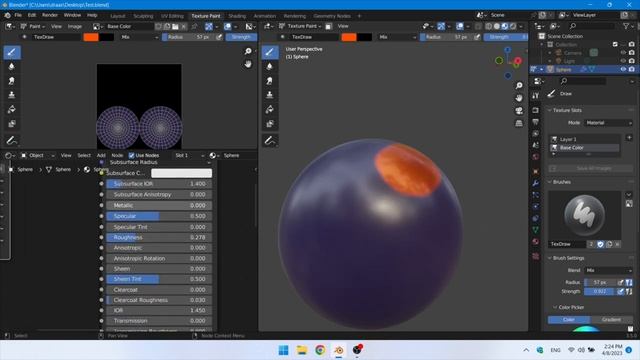The image size is (640, 360).
Task: Open the Tool properties tab icon
Action: click(x=536, y=96)
